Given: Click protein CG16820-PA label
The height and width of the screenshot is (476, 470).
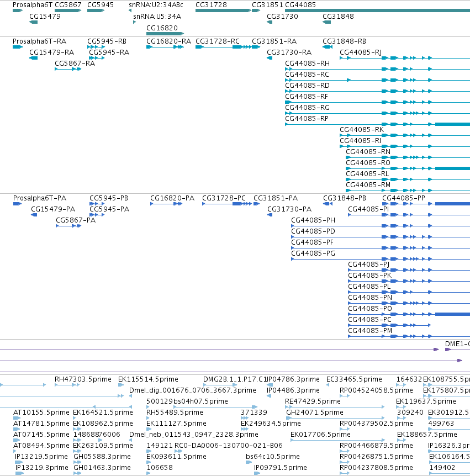Looking at the screenshot, I should pos(172,198).
